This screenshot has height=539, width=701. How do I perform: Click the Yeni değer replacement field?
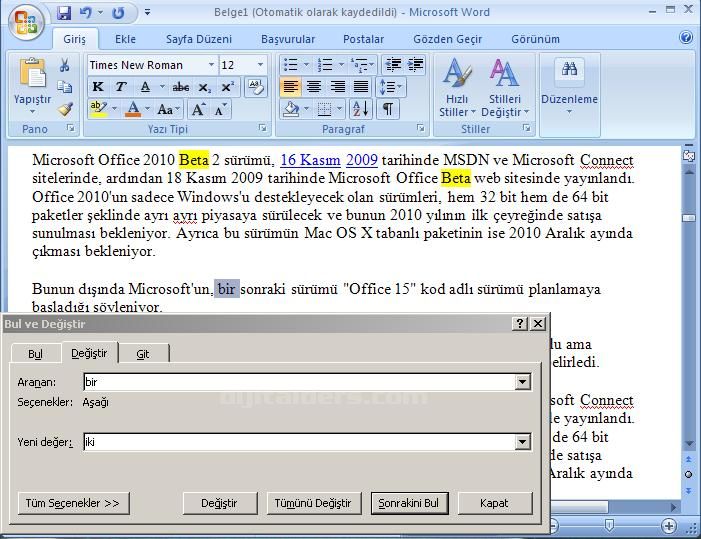point(299,442)
